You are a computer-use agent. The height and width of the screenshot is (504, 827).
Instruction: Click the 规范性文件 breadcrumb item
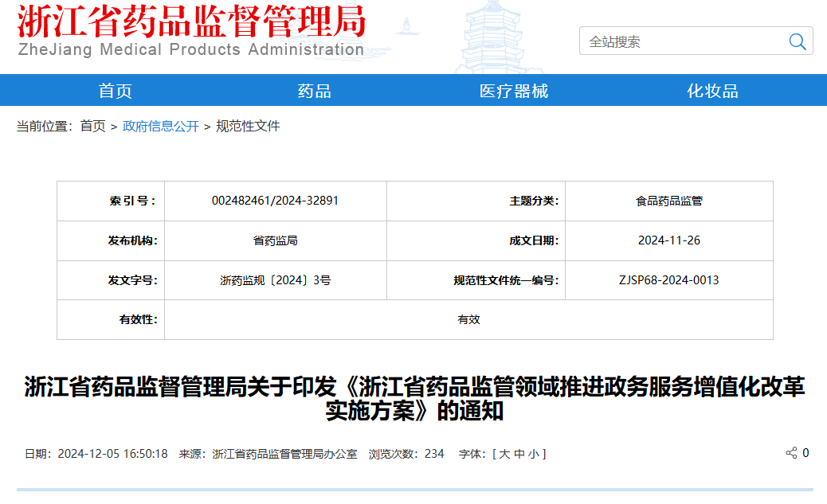(x=248, y=126)
